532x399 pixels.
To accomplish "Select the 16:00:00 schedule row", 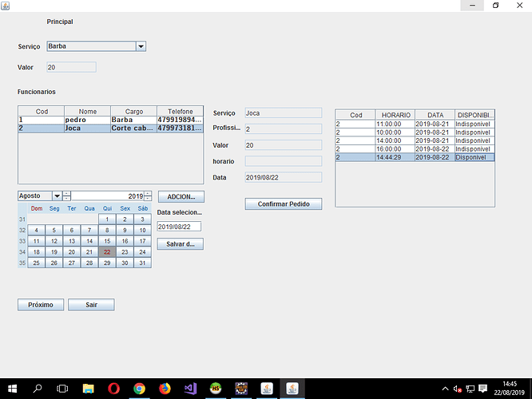I will pos(415,148).
